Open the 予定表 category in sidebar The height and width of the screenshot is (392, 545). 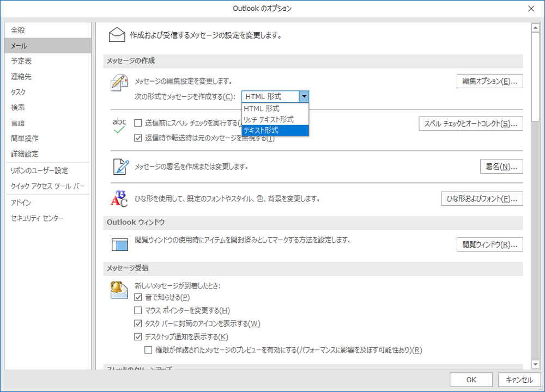point(22,61)
